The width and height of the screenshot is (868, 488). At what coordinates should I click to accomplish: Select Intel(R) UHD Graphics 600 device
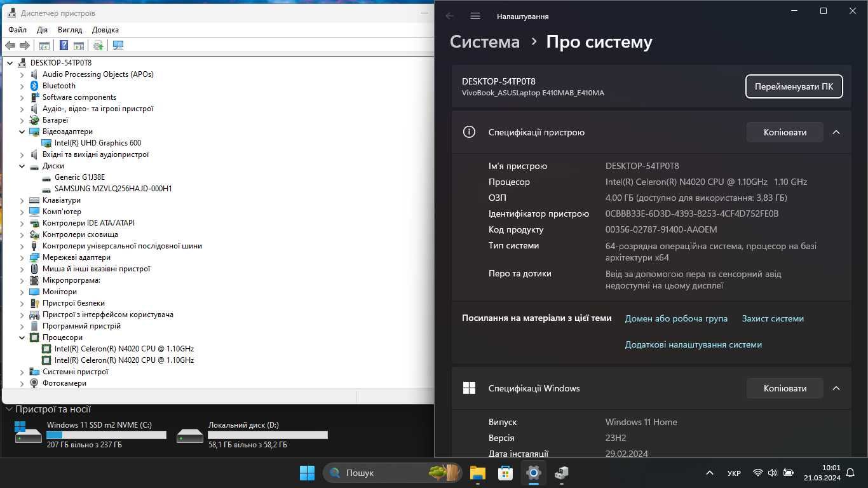tap(97, 143)
